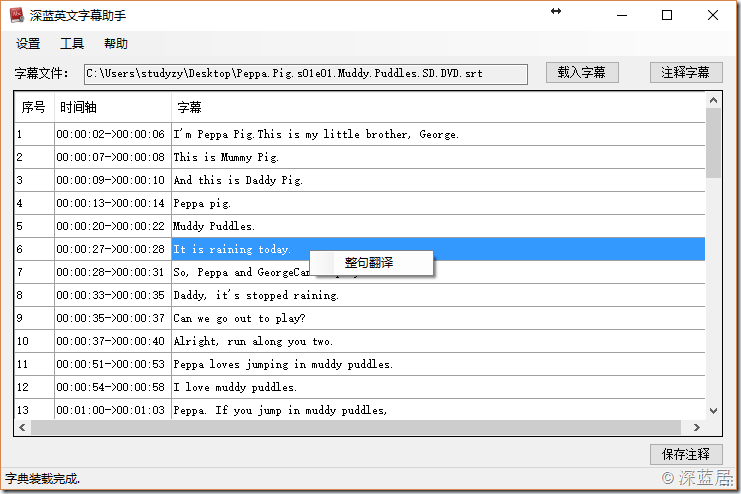Image resolution: width=741 pixels, height=494 pixels.
Task: Click status bar text 字典装载完成
Action: click(43, 479)
